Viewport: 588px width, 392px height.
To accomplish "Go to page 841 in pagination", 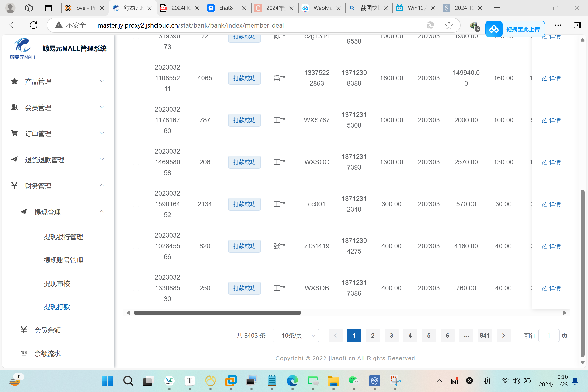I will click(484, 336).
